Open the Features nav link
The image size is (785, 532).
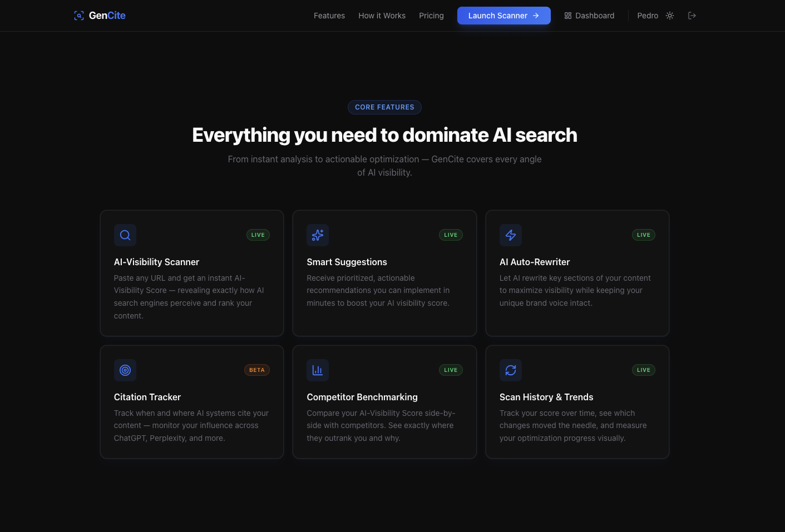(329, 16)
